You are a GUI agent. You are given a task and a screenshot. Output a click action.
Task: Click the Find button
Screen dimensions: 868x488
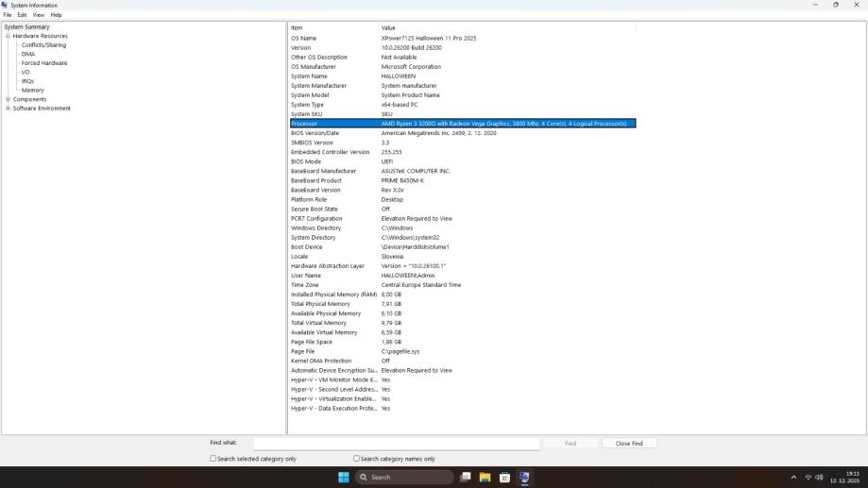tap(570, 443)
